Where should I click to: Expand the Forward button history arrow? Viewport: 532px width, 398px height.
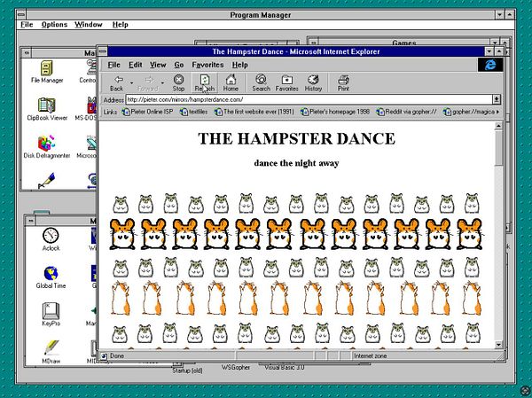[162, 83]
